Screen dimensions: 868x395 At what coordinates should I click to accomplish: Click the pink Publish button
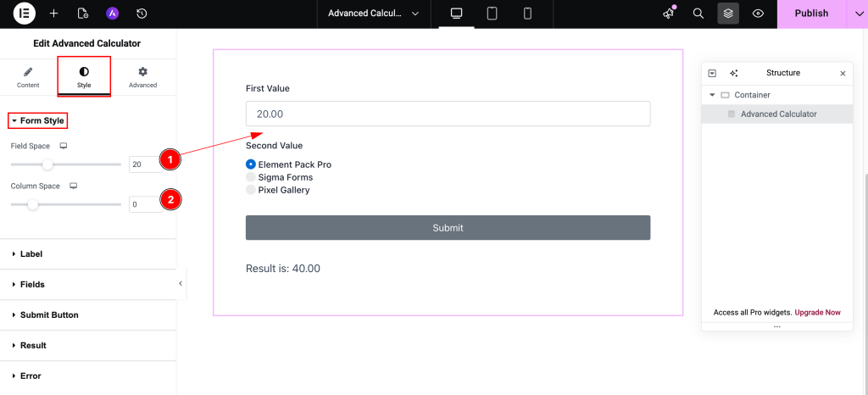(x=811, y=14)
